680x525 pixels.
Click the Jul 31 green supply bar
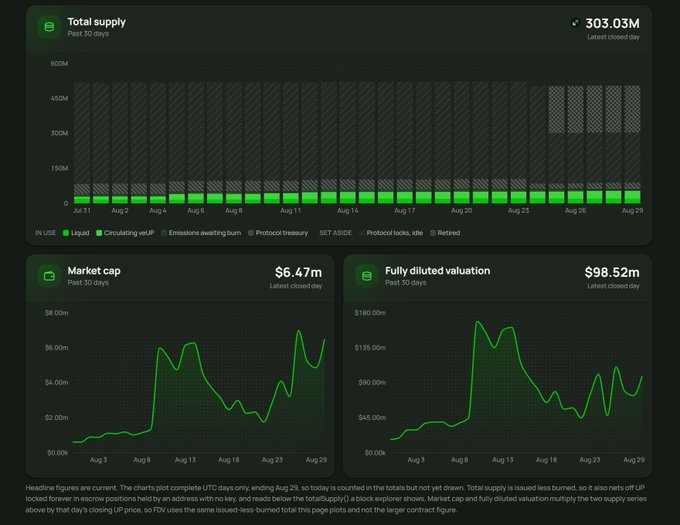tap(82, 200)
